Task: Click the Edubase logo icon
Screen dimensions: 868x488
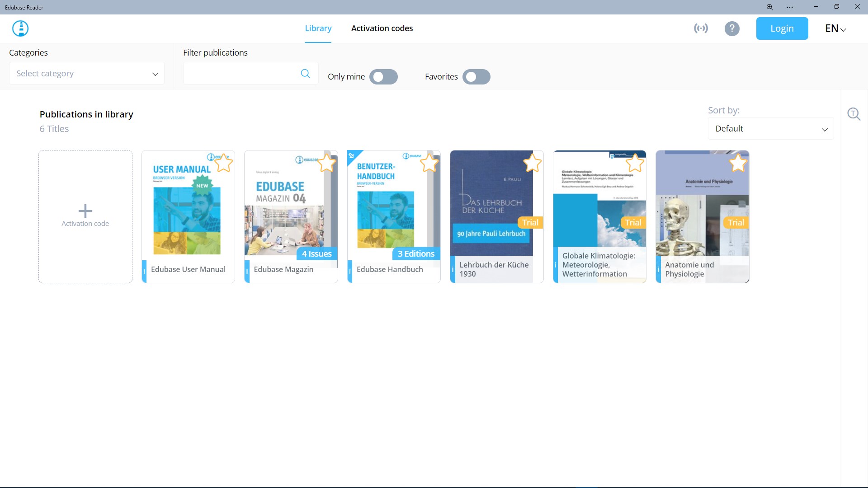Action: 20,28
